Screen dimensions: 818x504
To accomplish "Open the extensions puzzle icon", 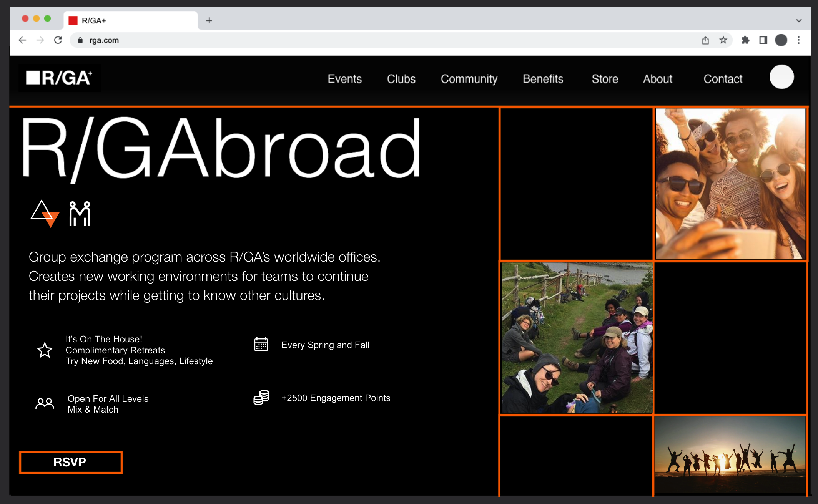I will 745,40.
